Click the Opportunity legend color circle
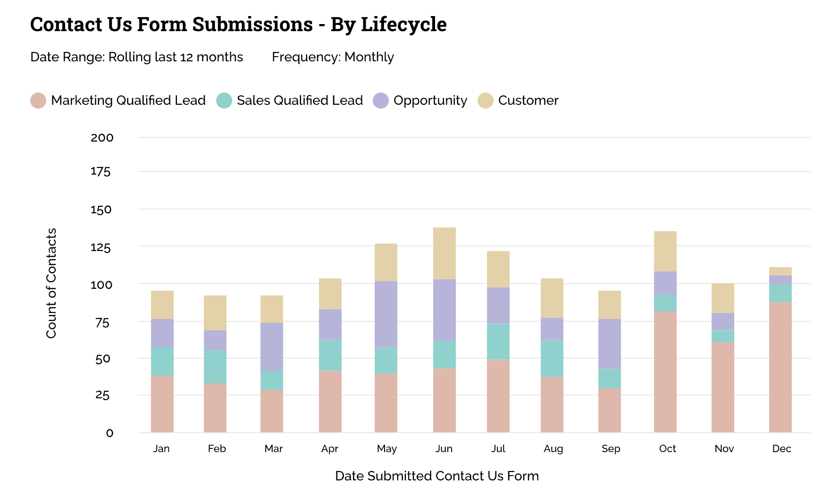 point(381,101)
